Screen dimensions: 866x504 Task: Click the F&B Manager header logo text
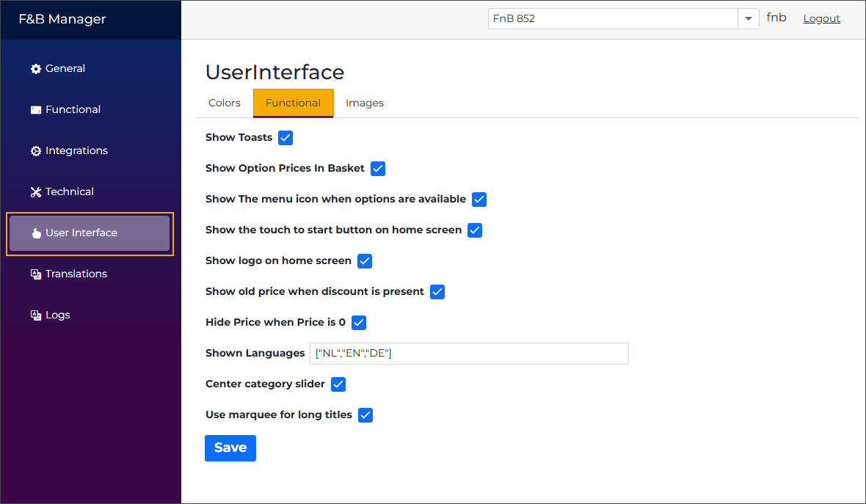[x=62, y=18]
